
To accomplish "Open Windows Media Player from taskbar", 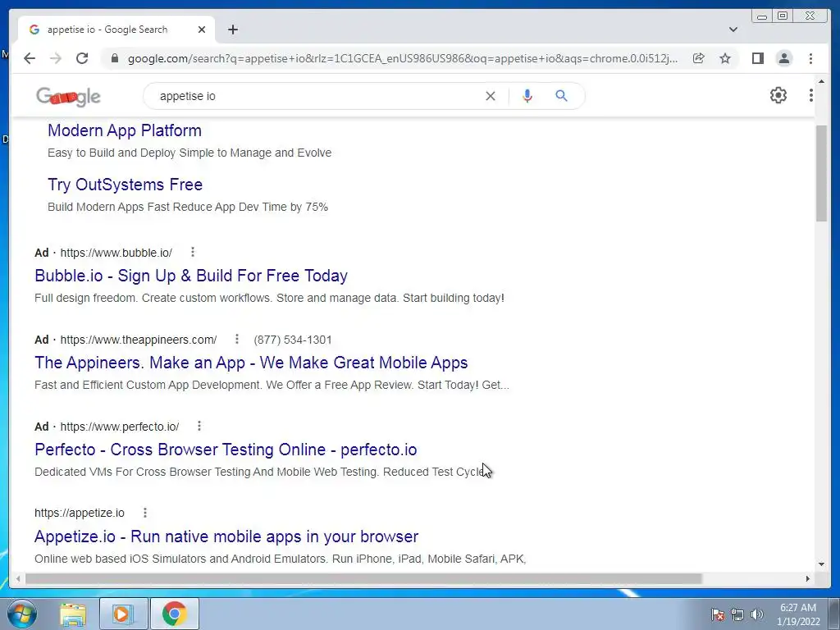I will (122, 614).
